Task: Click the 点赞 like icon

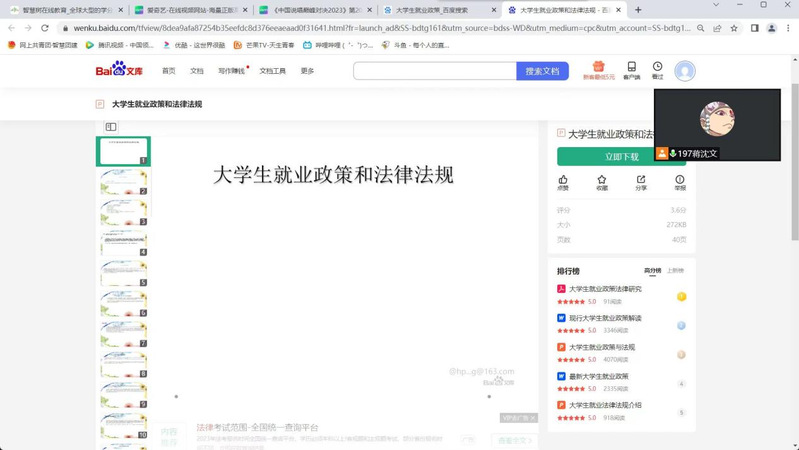Action: 563,181
